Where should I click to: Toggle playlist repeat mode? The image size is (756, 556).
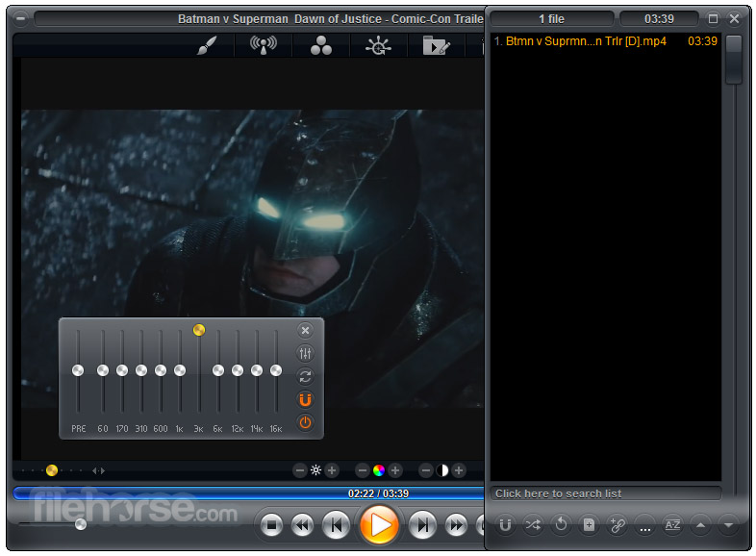[x=561, y=524]
